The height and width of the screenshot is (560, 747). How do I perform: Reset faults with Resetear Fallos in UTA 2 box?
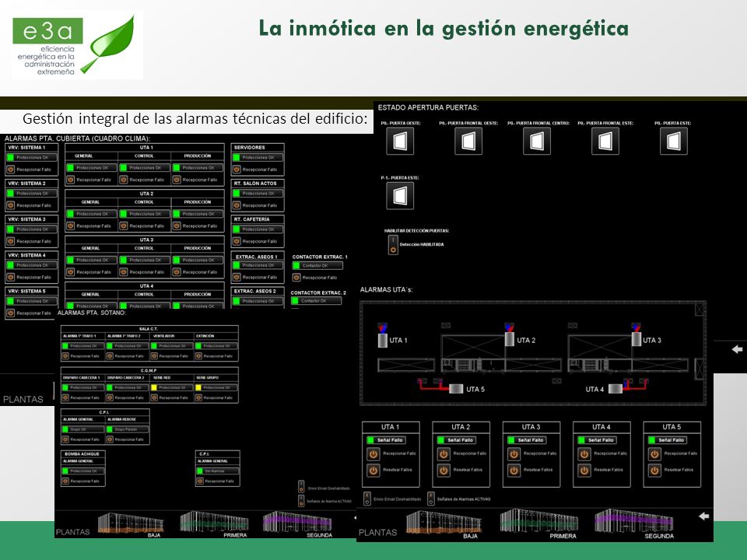pos(444,470)
